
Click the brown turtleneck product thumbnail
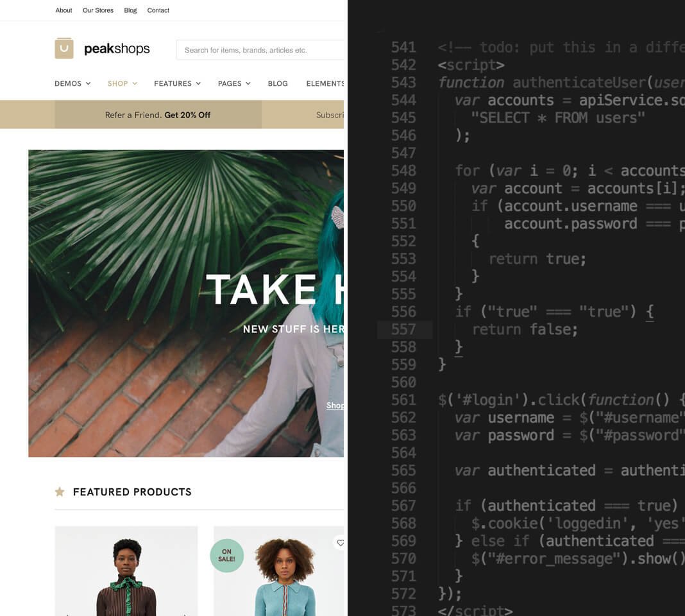point(126,571)
